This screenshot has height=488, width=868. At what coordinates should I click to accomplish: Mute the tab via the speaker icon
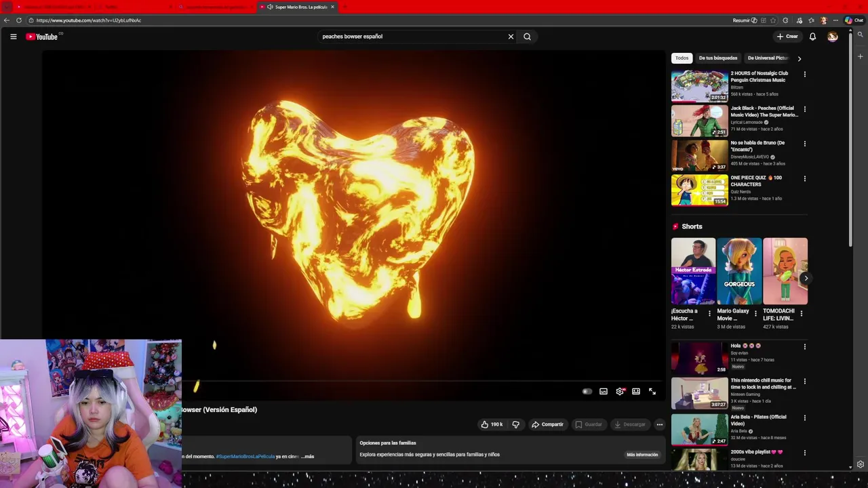(270, 7)
